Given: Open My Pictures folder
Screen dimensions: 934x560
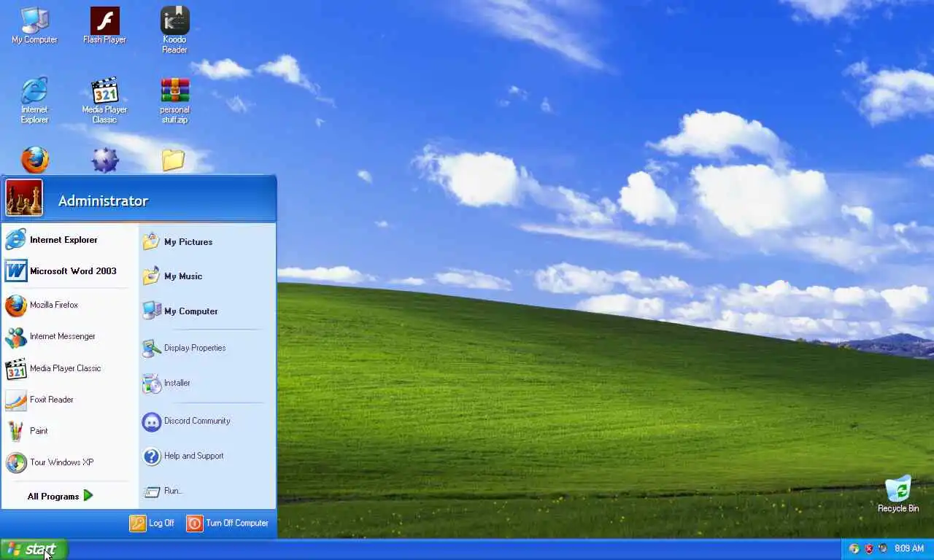Looking at the screenshot, I should pos(207,241).
